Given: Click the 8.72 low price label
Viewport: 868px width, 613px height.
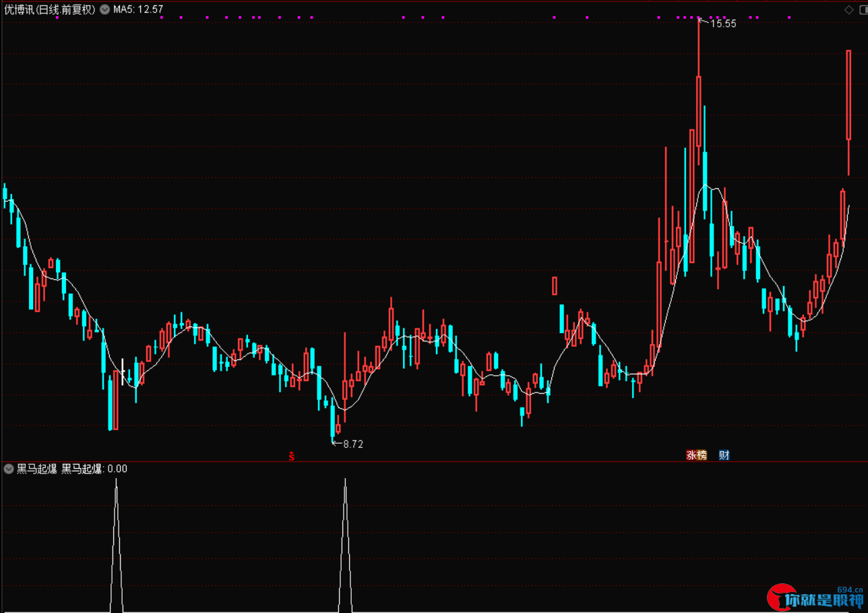Looking at the screenshot, I should [353, 444].
